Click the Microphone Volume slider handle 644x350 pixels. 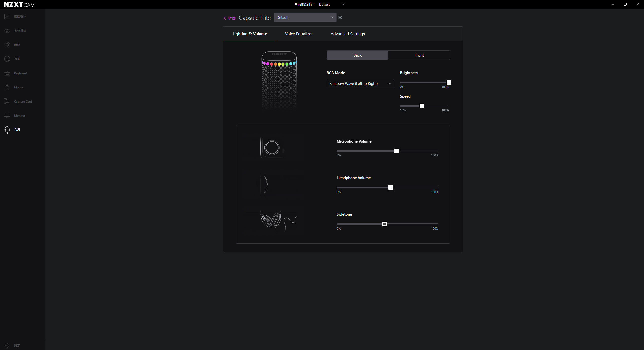pos(397,151)
